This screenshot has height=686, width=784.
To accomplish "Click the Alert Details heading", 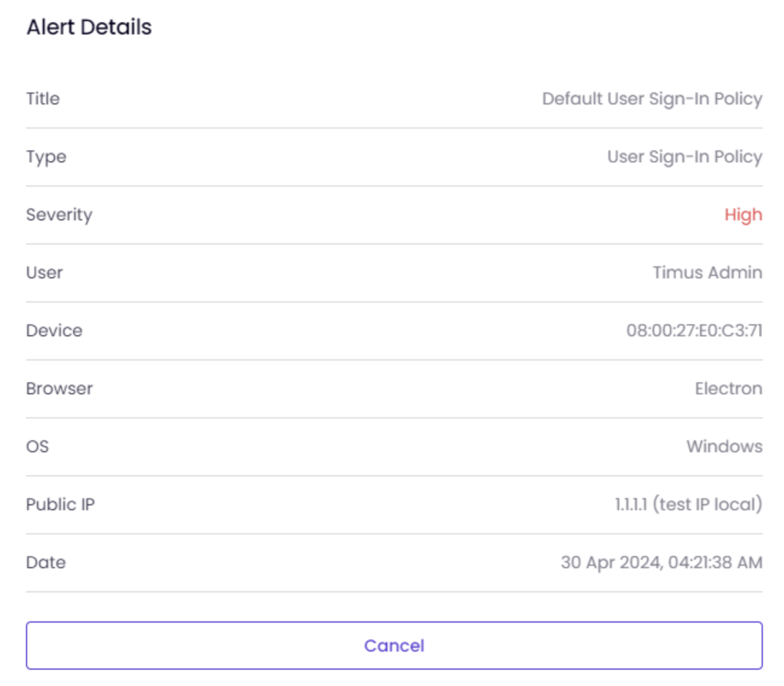I will [89, 27].
